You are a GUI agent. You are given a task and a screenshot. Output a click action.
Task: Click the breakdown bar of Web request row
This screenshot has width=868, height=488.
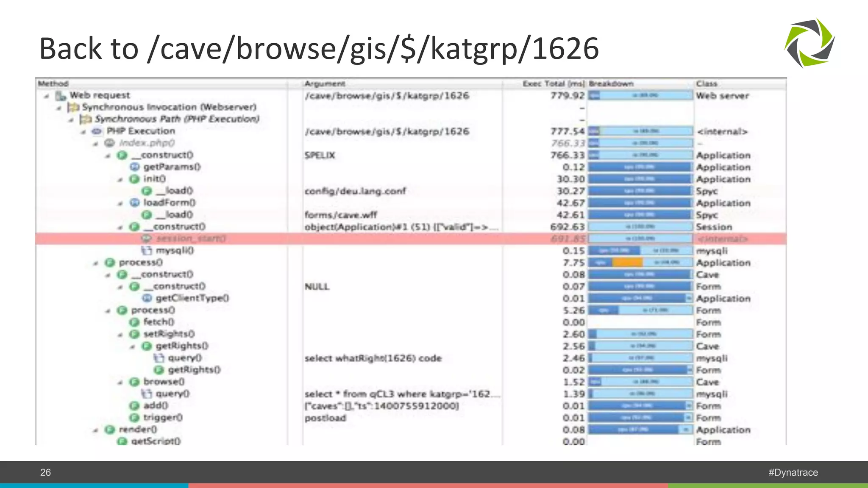[x=640, y=96]
